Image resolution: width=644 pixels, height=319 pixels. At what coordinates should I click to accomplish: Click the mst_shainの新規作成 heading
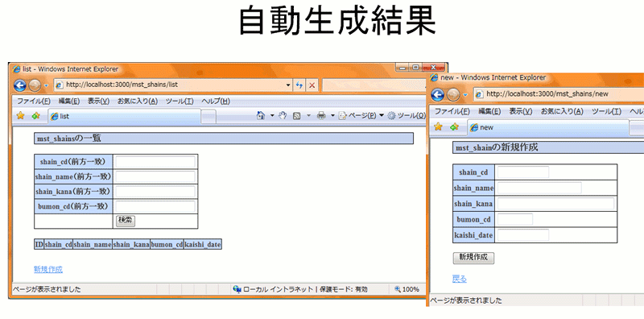[548, 147]
